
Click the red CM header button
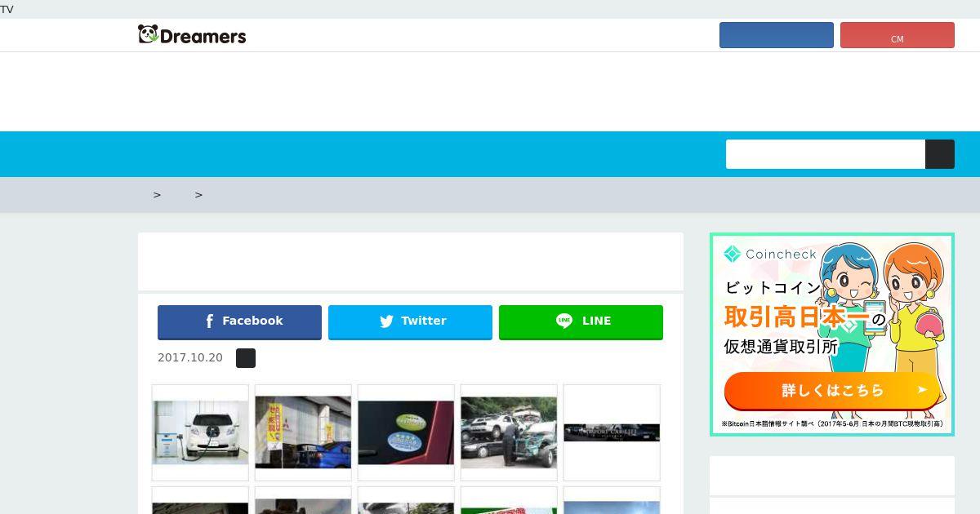click(898, 35)
